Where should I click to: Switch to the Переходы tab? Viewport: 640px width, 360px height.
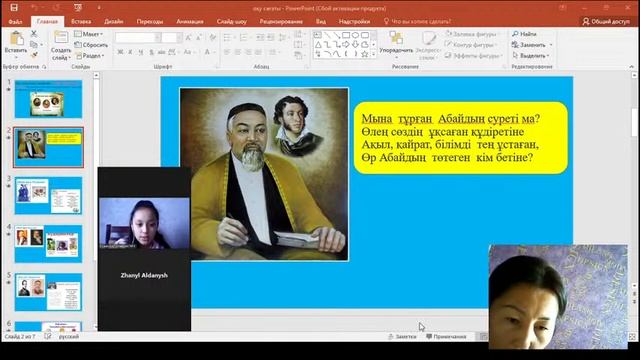(150, 21)
